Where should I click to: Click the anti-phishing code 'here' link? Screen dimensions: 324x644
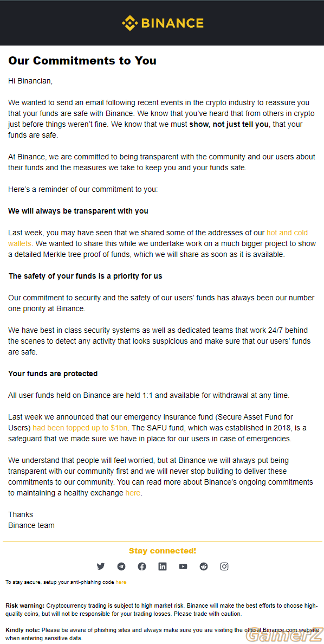click(x=121, y=582)
